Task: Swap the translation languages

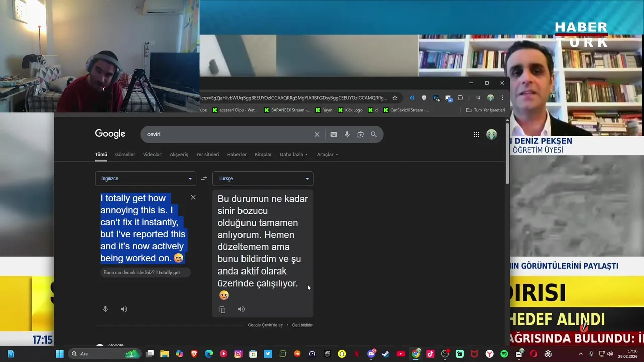Action: (204, 178)
